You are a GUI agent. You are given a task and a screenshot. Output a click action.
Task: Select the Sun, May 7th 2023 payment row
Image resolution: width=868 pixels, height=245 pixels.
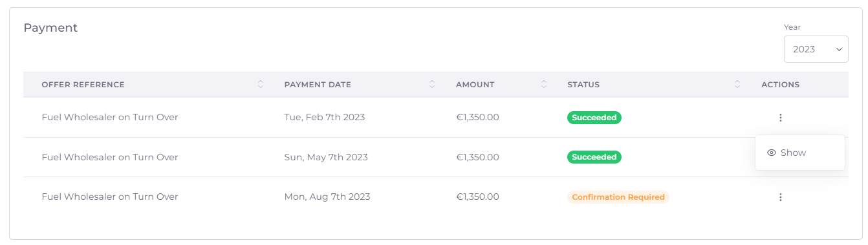(x=436, y=157)
